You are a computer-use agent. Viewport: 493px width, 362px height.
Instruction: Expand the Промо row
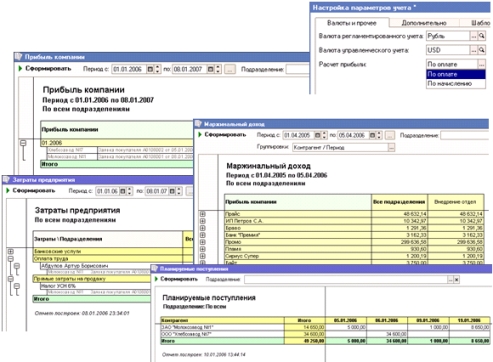203,242
